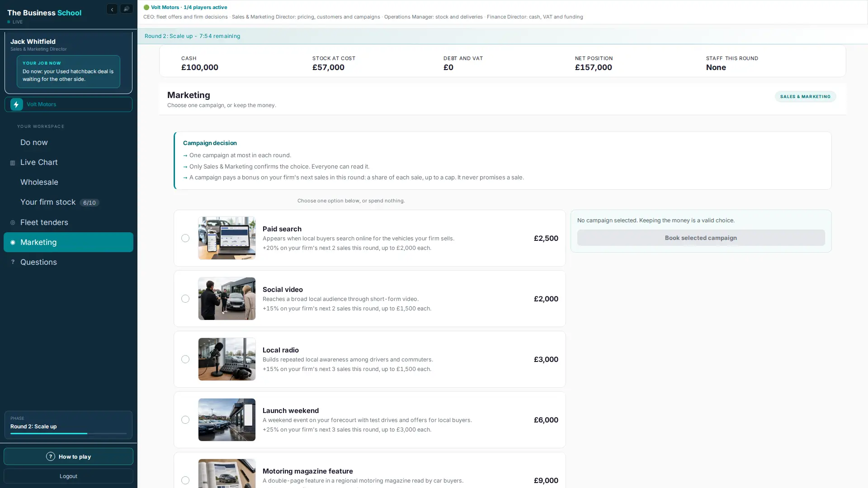Select the Paid search campaign radio button
The width and height of the screenshot is (868, 488).
click(185, 238)
